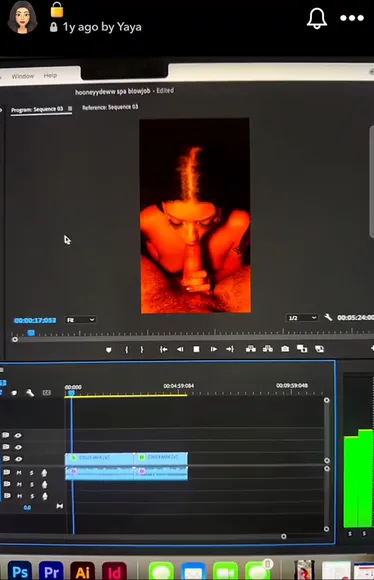Click the Mark Out button
The height and width of the screenshot is (580, 374).
tap(142, 349)
